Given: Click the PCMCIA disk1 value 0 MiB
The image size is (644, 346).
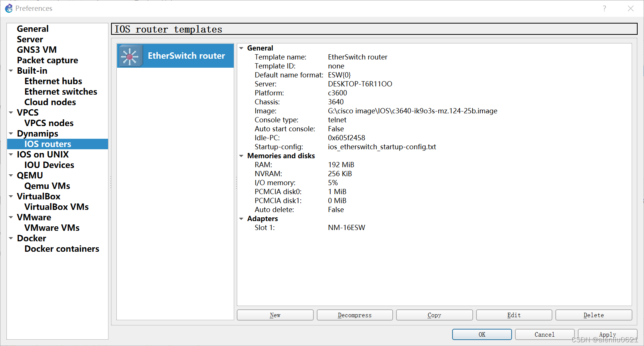Looking at the screenshot, I should (337, 201).
